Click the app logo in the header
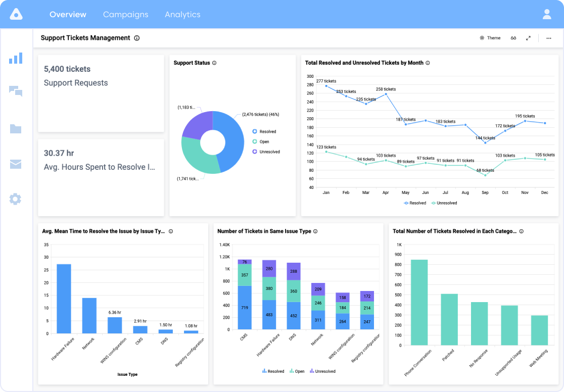Screen dimensions: 564x392 16,14
